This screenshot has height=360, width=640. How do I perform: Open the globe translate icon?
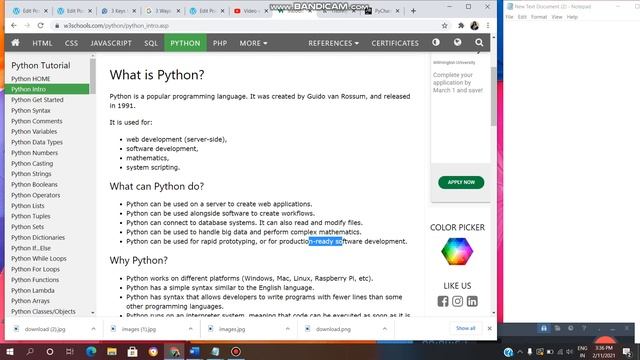tap(458, 42)
